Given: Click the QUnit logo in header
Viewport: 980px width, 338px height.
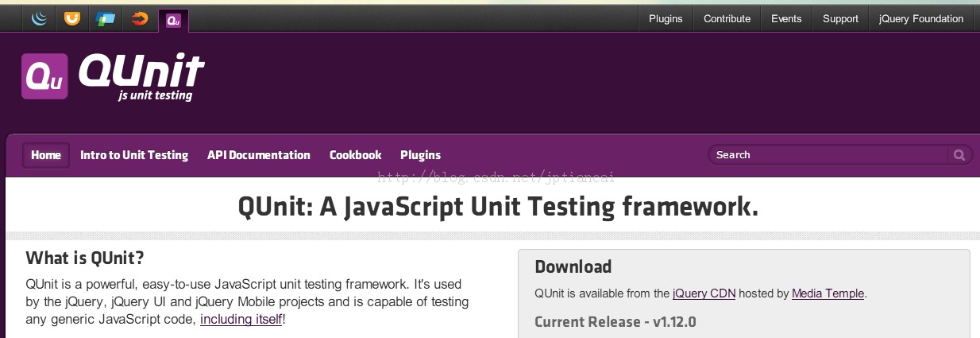Looking at the screenshot, I should [113, 76].
